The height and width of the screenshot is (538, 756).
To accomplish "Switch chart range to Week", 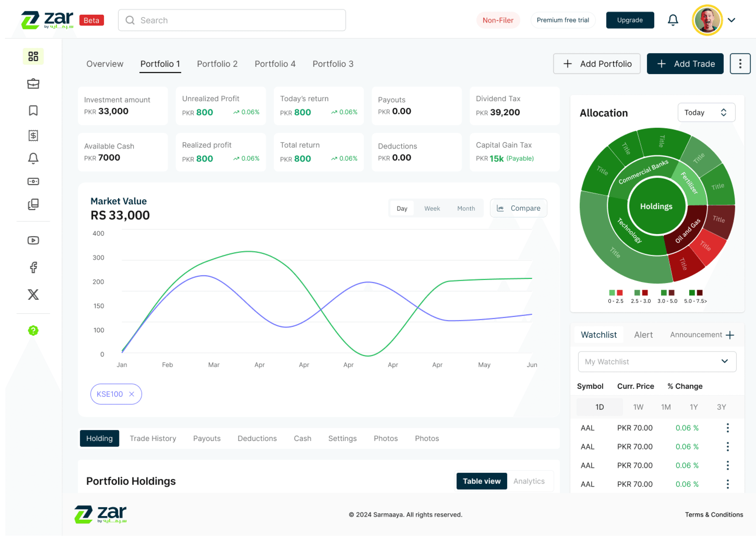I will 432,208.
